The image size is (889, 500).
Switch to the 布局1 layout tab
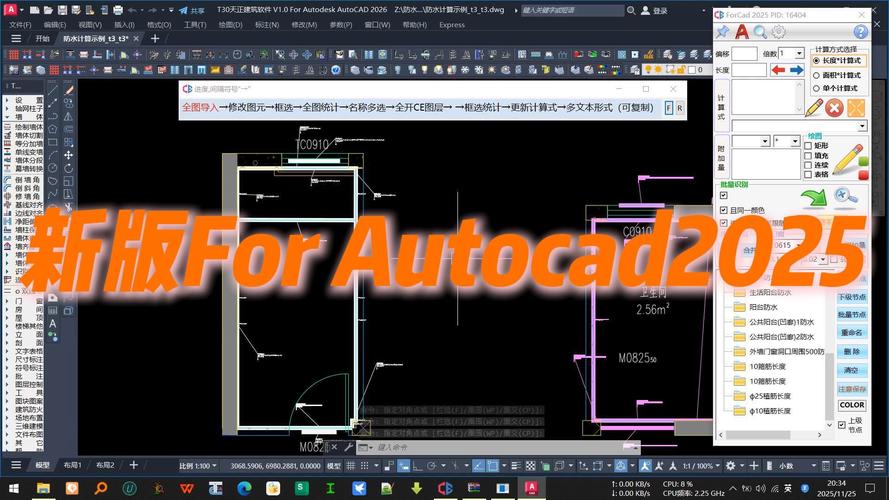point(73,465)
